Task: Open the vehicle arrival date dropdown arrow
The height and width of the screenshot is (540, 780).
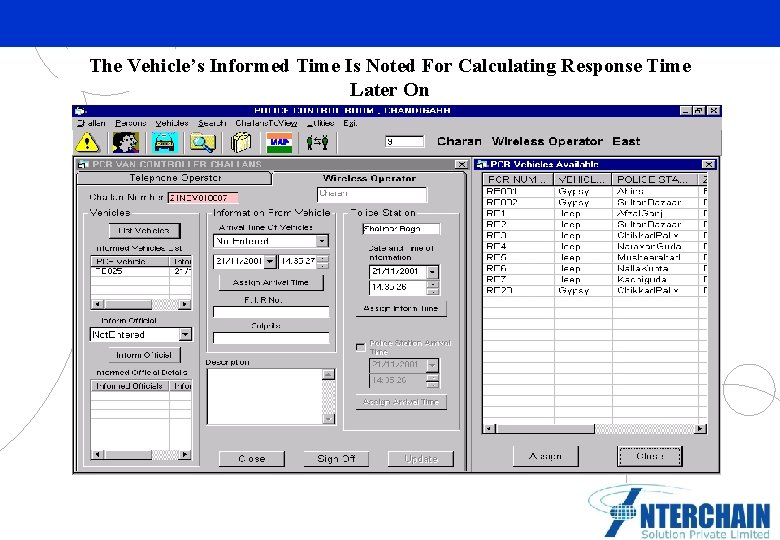Action: (x=270, y=261)
